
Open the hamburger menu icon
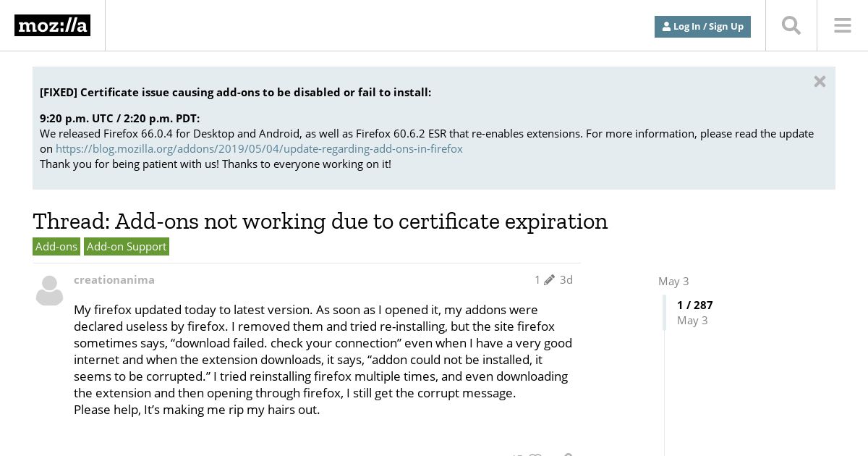pyautogui.click(x=843, y=25)
